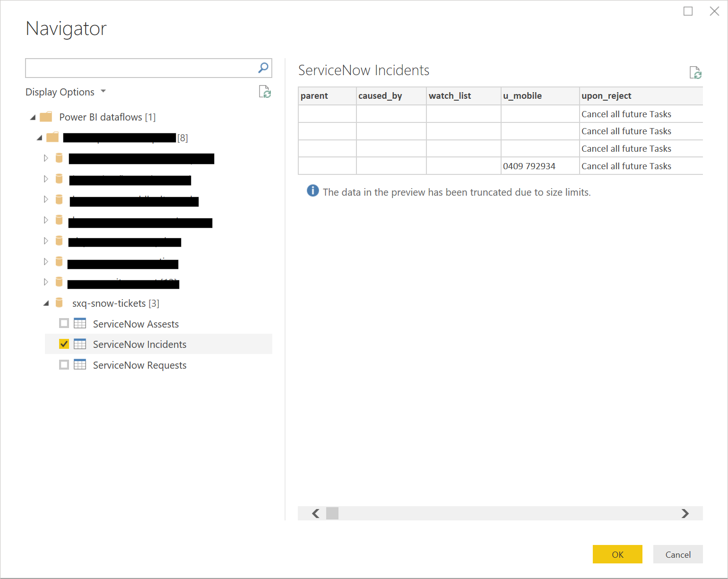This screenshot has width=728, height=579.
Task: Refresh the navigator tree with the left-pane refresh icon
Action: click(x=265, y=92)
